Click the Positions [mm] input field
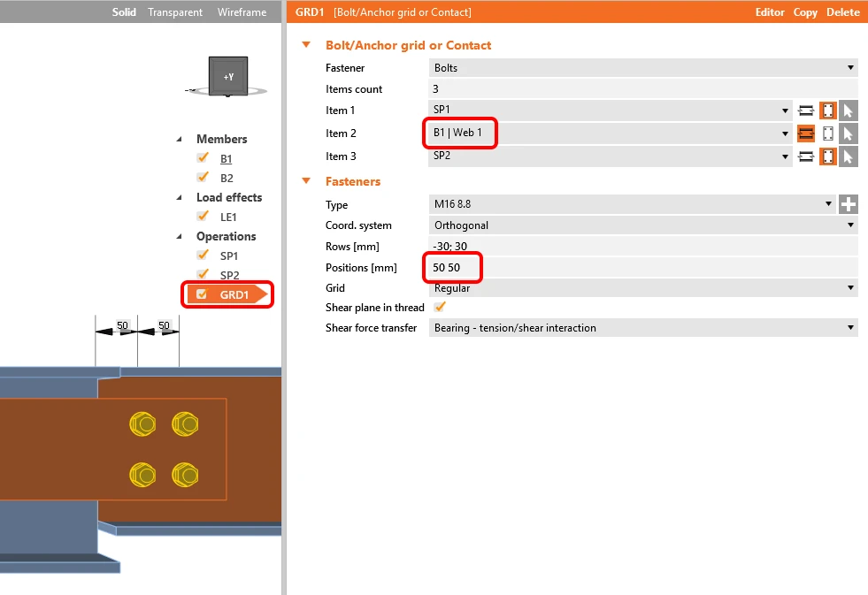This screenshot has width=868, height=595. coord(643,268)
